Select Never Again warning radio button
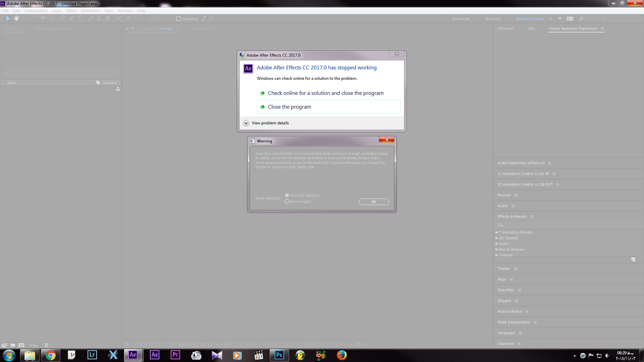Image resolution: width=644 pixels, height=362 pixels. point(287,201)
